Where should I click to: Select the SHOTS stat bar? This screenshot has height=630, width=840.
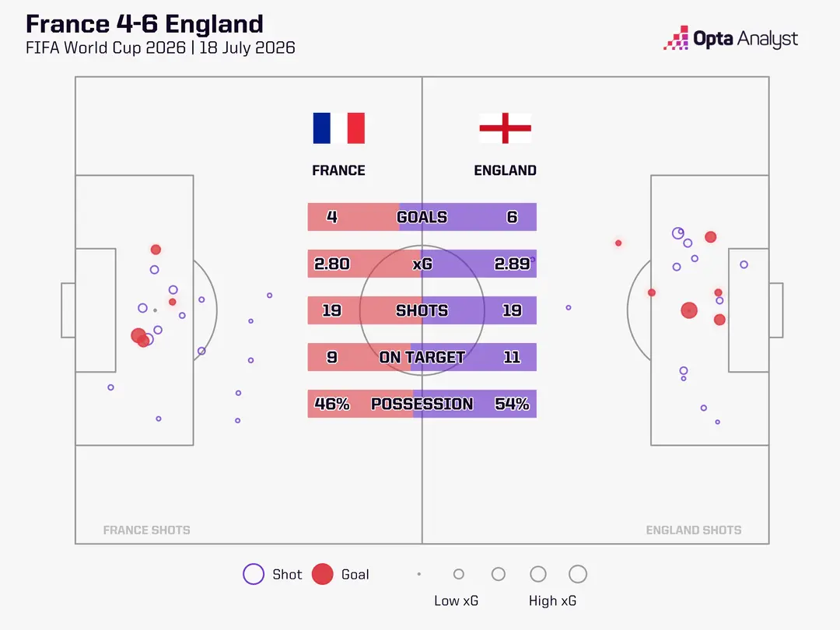point(422,310)
